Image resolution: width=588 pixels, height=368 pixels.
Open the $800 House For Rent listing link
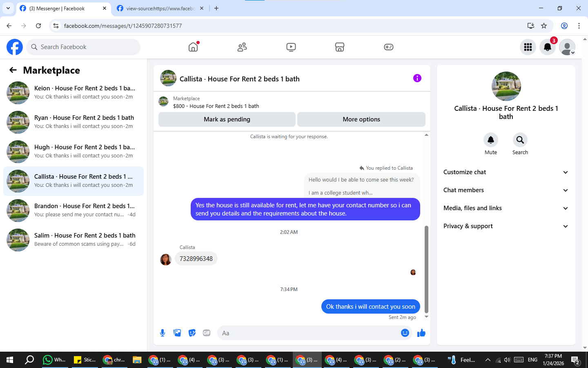pos(216,106)
